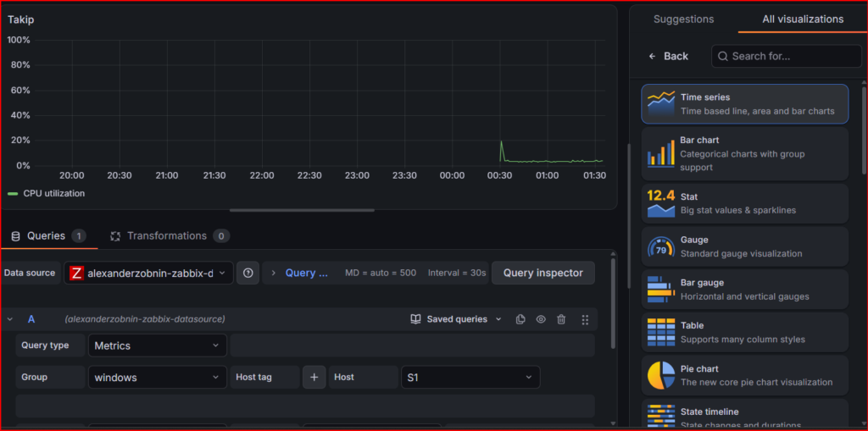Open the All visualizations tab
The height and width of the screenshot is (431, 868).
click(803, 19)
